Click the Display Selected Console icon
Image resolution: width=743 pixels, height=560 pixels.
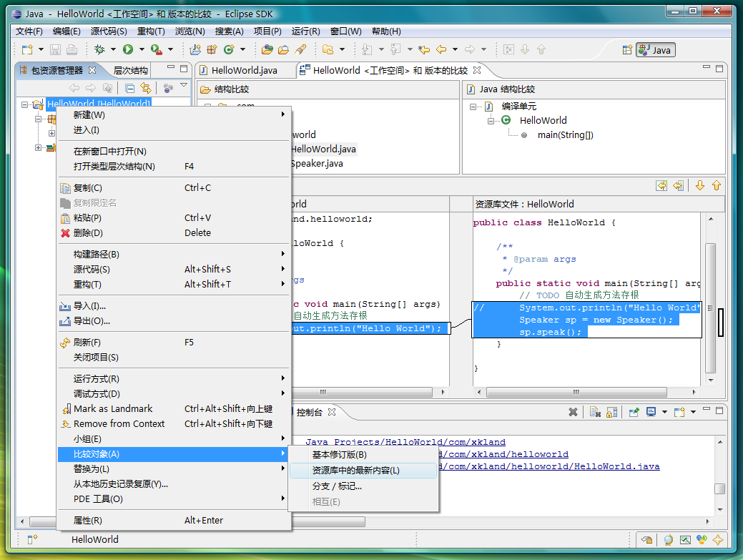tap(651, 412)
